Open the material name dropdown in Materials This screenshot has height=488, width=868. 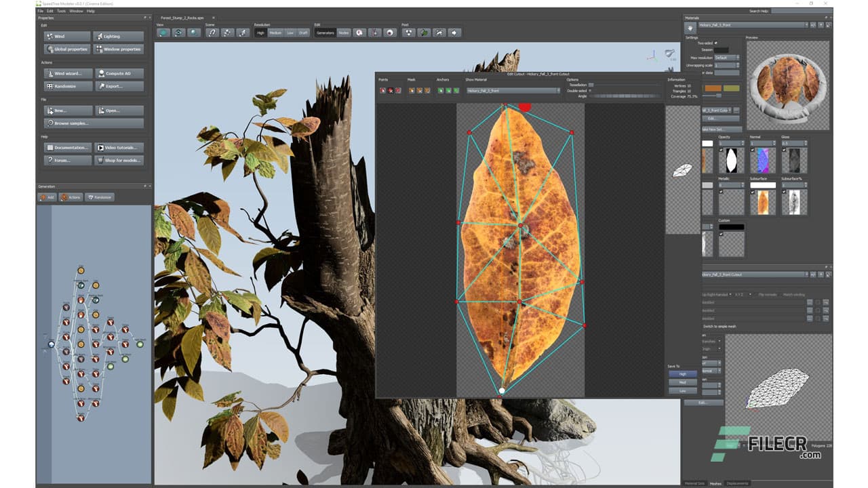[753, 25]
